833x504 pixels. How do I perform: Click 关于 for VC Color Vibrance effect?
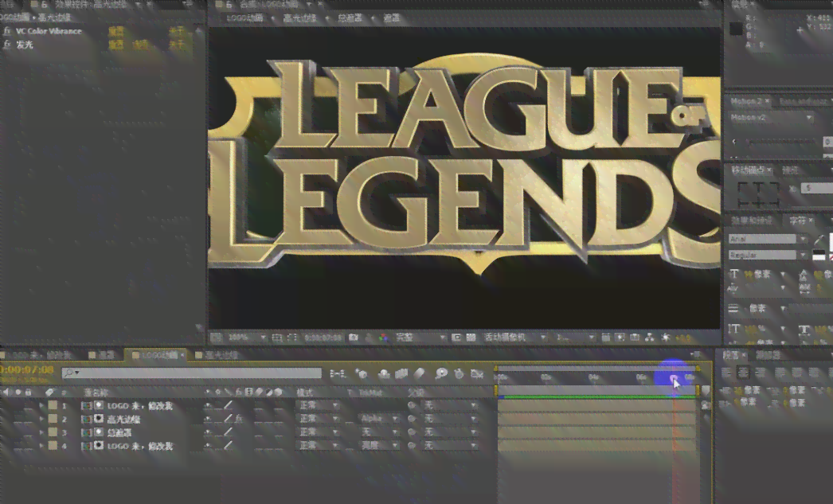pos(176,31)
